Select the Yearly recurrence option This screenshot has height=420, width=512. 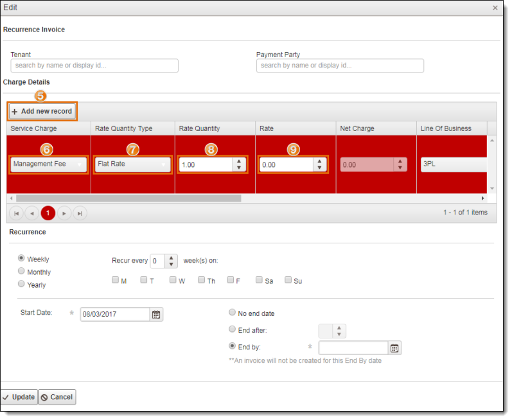(x=22, y=284)
